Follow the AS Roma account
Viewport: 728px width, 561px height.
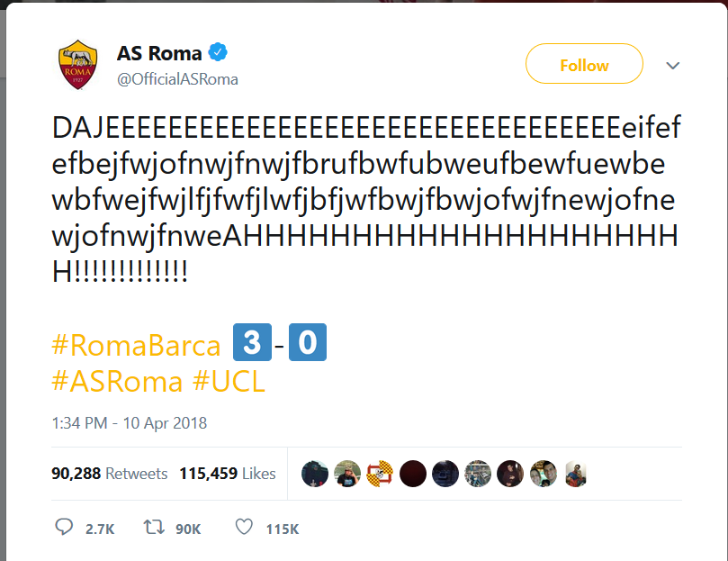pyautogui.click(x=584, y=66)
